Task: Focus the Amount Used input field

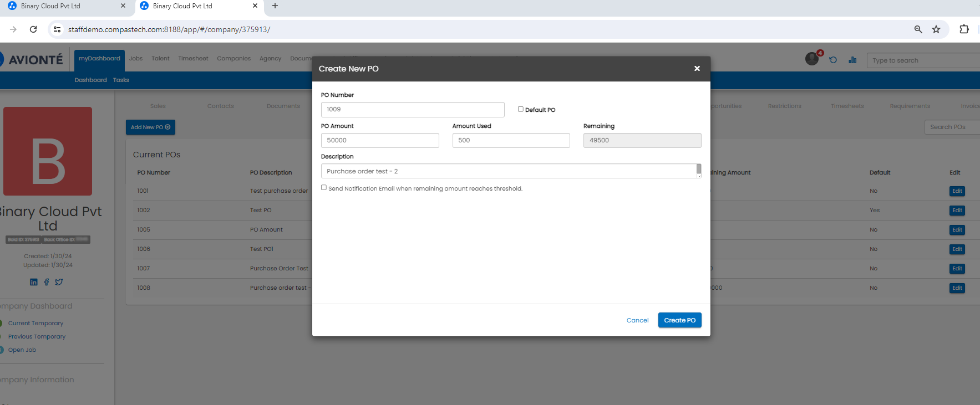Action: (511, 141)
